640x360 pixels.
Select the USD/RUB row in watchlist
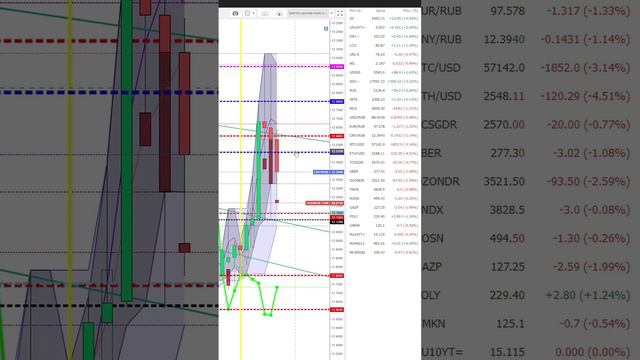[x=384, y=118]
